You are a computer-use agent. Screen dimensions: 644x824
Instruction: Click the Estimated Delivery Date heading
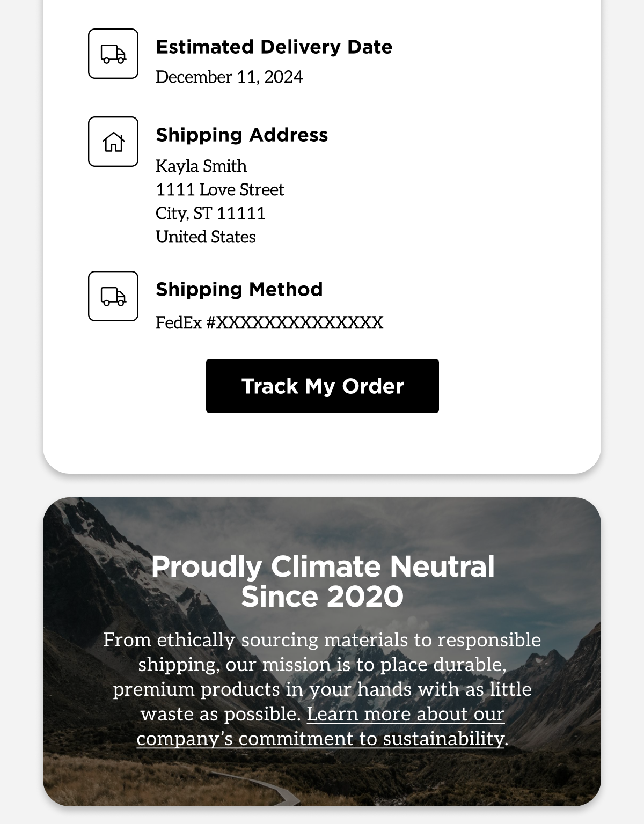274,47
